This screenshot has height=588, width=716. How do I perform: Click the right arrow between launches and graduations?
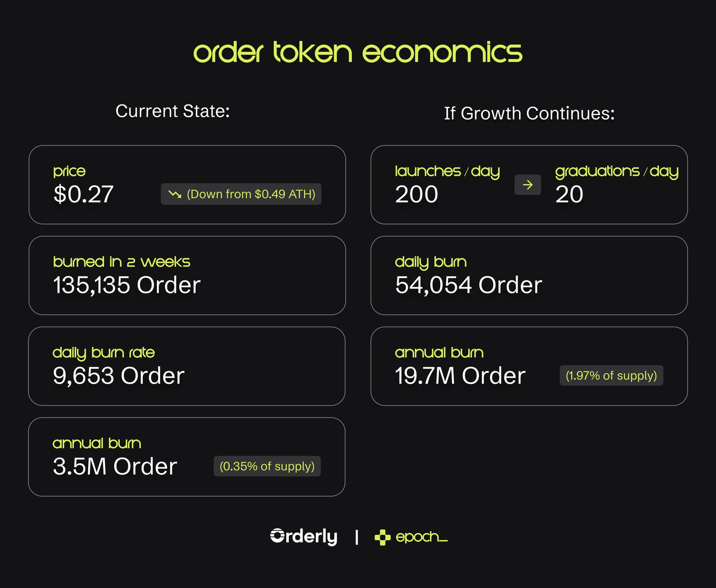[x=527, y=185]
